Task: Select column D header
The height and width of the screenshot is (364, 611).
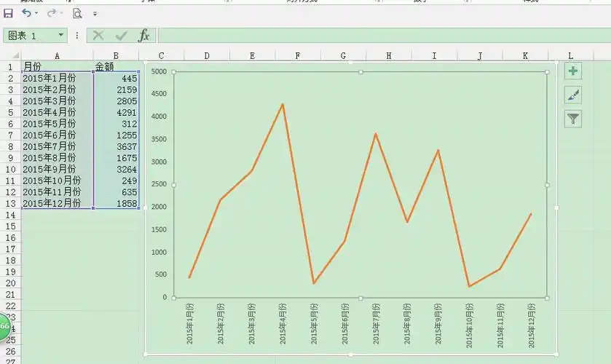Action: point(207,55)
